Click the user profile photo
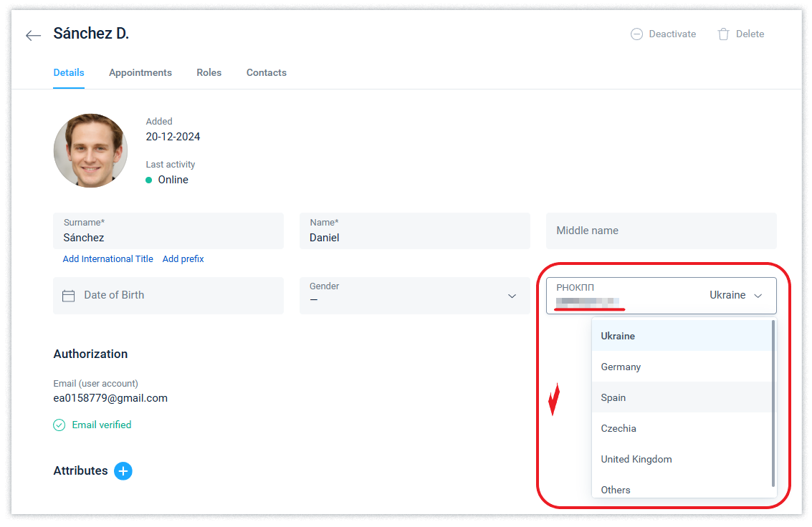This screenshot has width=812, height=527. 90,150
